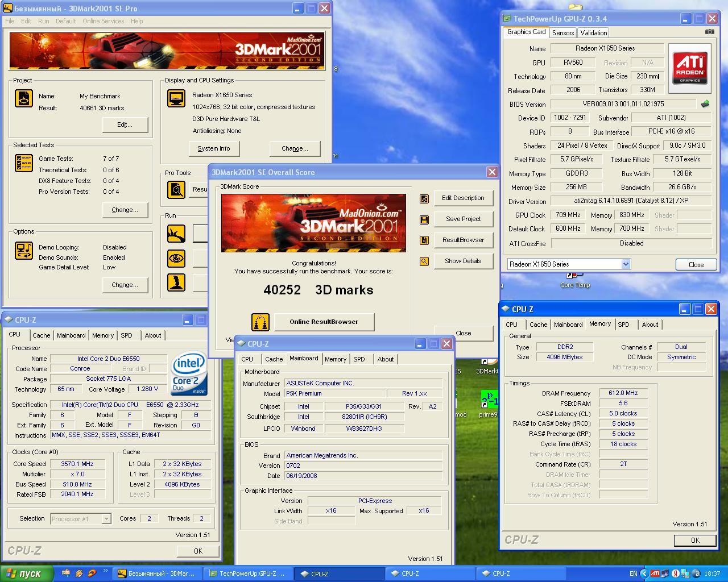728x582 pixels.
Task: Open Cache tab in CPU-Z processor window
Action: pyautogui.click(x=41, y=335)
